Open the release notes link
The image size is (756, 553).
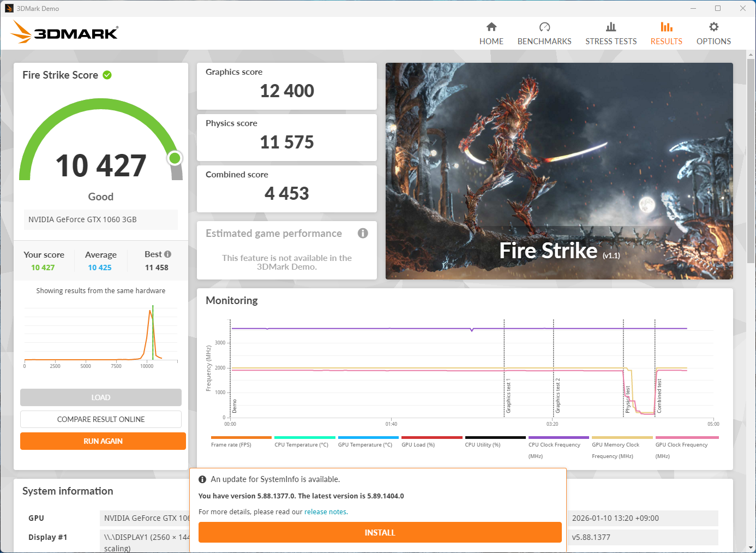point(326,512)
